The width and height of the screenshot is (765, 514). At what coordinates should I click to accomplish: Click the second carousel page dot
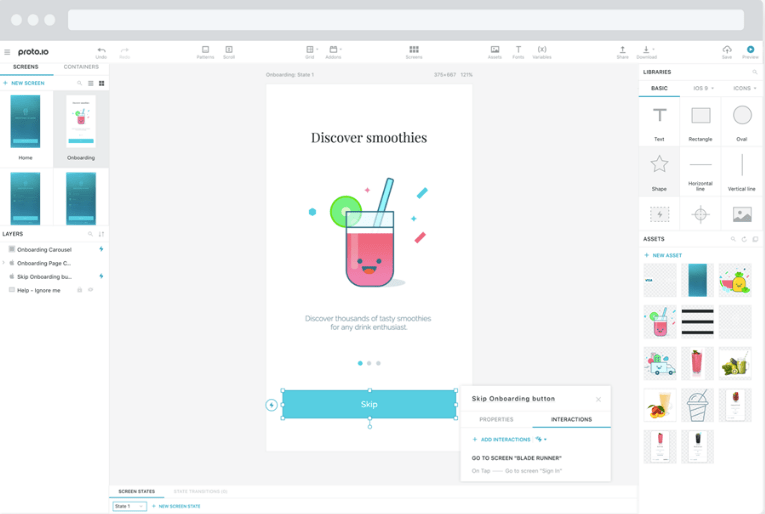369,363
